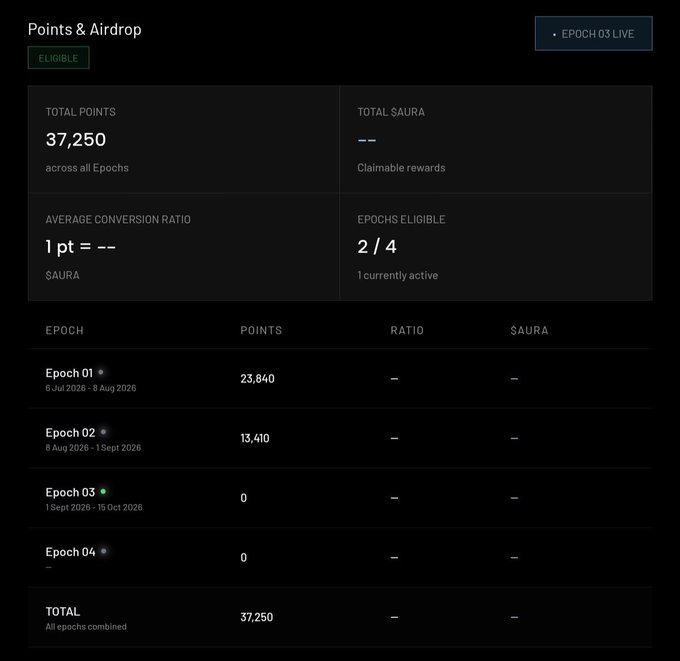Viewport: 680px width, 661px height.
Task: Click the EPOCH 03 LIVE button
Action: tap(593, 33)
